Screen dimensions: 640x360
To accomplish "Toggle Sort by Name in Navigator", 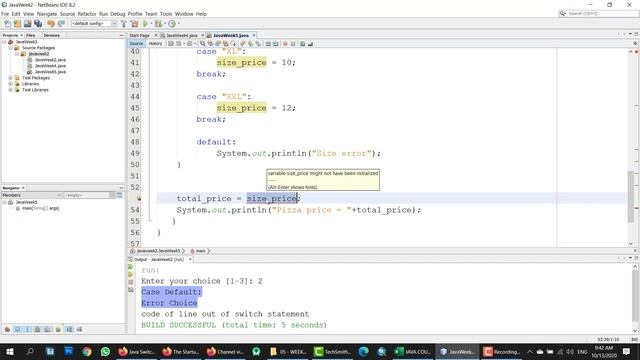I will [x=69, y=329].
